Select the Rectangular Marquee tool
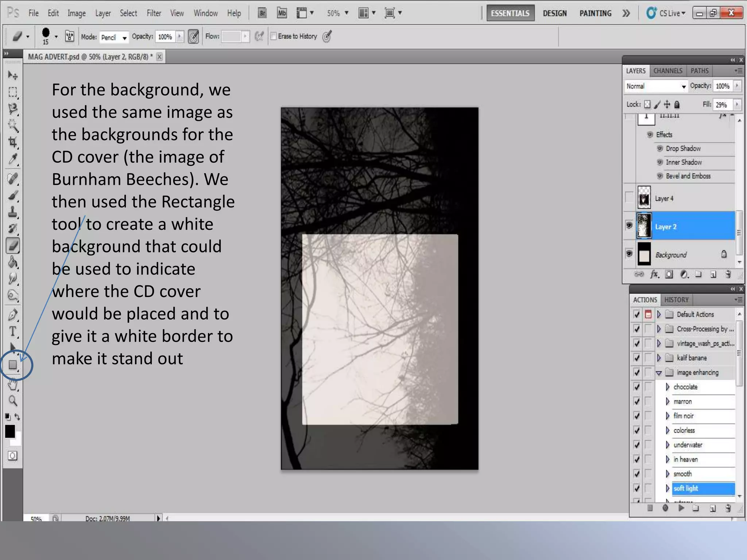Image resolution: width=747 pixels, height=560 pixels. [13, 92]
